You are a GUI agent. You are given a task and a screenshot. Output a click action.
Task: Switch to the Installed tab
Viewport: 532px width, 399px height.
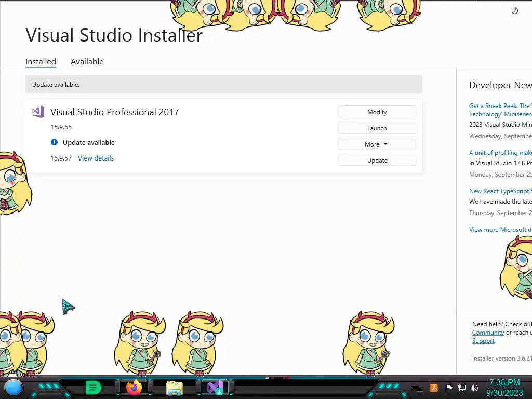41,61
